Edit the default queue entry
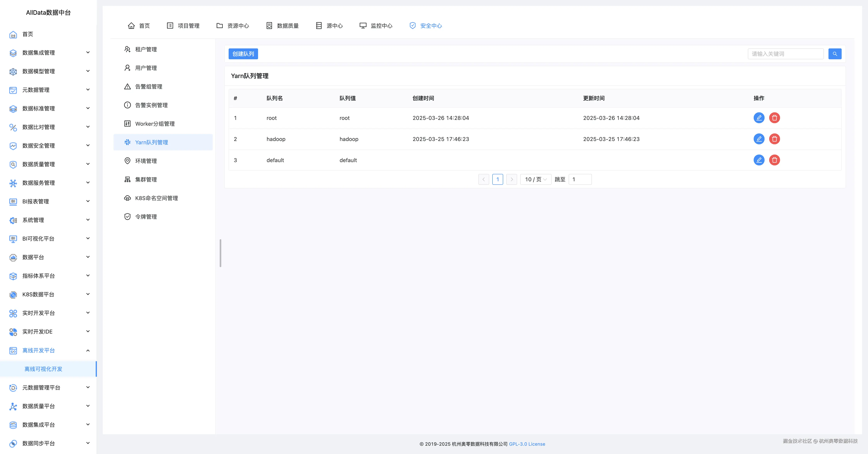The image size is (868, 454). pyautogui.click(x=759, y=160)
